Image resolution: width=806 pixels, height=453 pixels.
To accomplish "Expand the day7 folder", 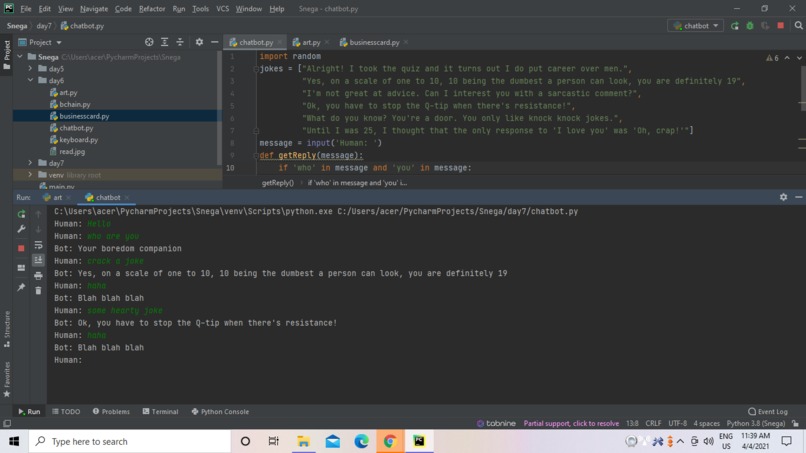I will (30, 163).
